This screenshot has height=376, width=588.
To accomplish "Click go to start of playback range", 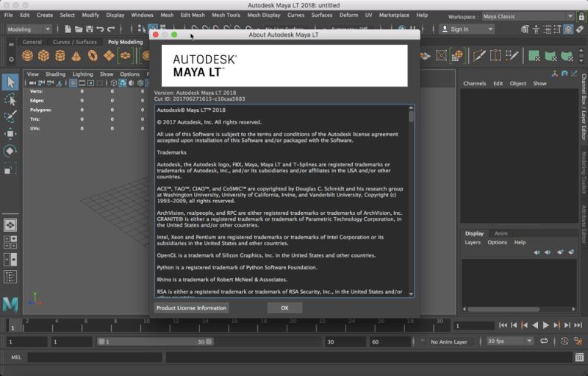I will 503,325.
